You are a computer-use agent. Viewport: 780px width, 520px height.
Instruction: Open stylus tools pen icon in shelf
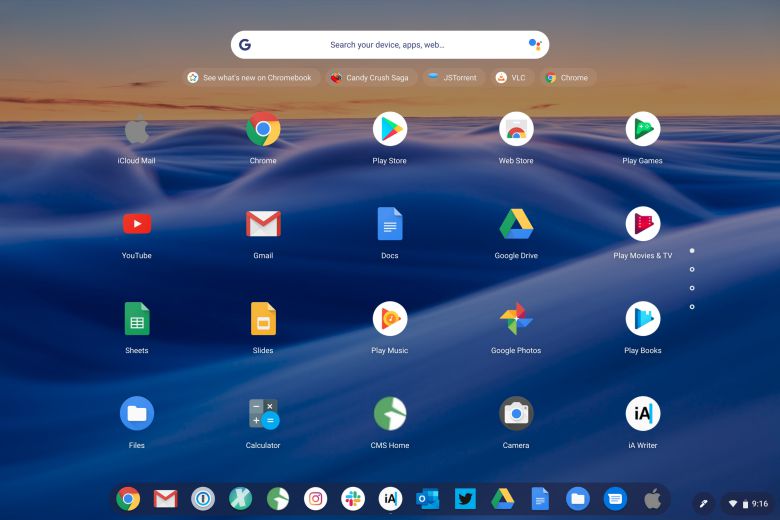tap(703, 503)
